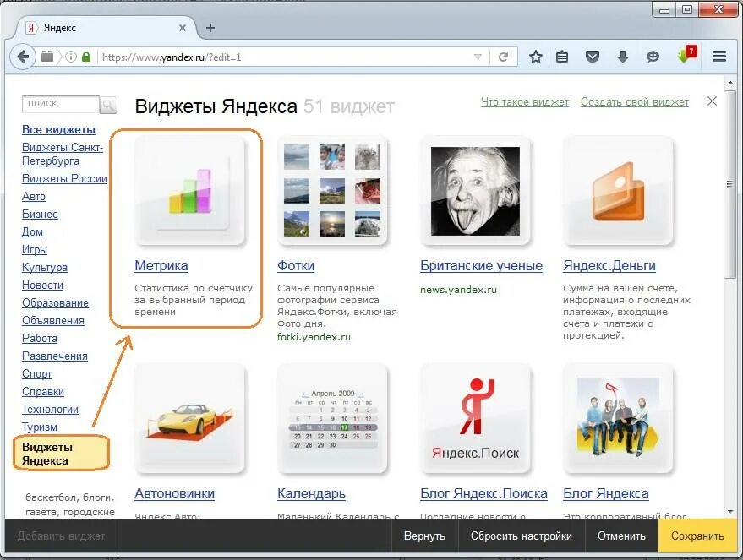Click the Метрика widget chart icon

(x=190, y=191)
